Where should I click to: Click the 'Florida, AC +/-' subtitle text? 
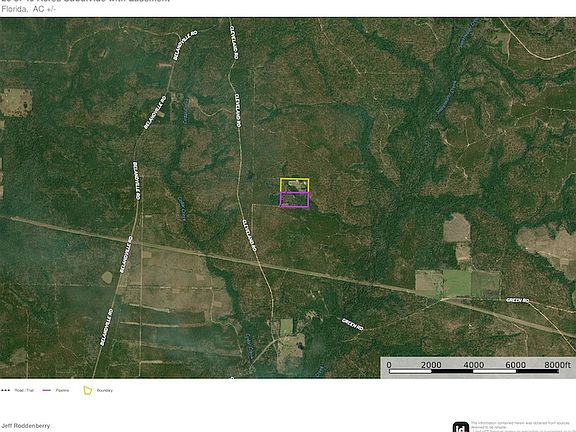coord(29,9)
